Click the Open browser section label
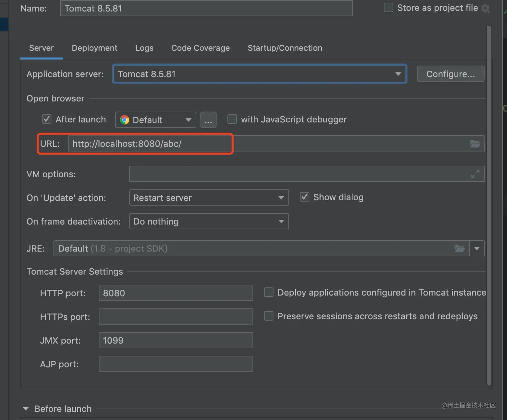The width and height of the screenshot is (507, 420). [x=56, y=98]
